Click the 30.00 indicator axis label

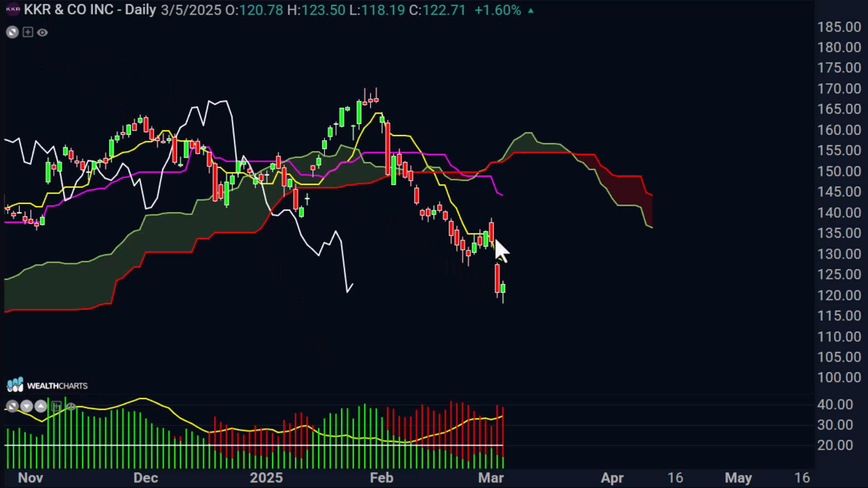[835, 425]
